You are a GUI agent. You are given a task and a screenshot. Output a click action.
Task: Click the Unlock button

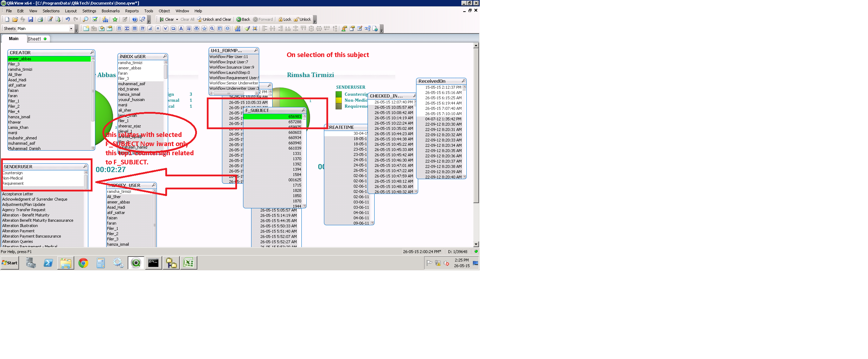click(302, 19)
